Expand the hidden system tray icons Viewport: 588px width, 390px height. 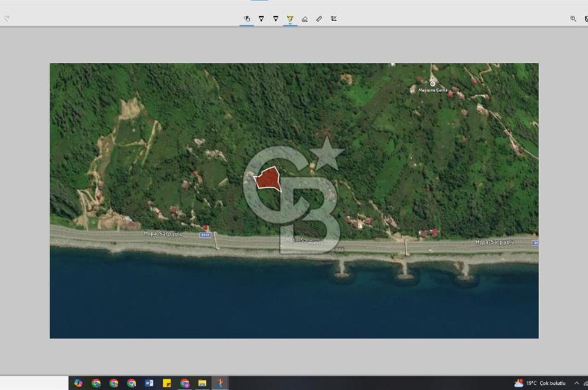coord(576,383)
